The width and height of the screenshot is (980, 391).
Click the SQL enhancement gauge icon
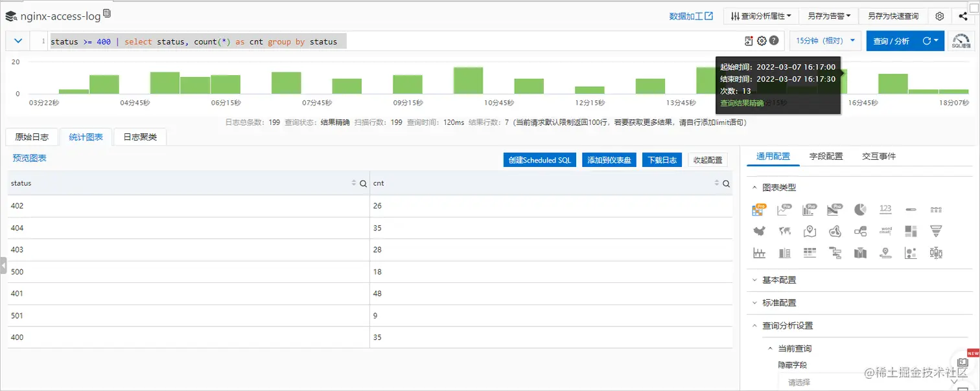(x=961, y=41)
